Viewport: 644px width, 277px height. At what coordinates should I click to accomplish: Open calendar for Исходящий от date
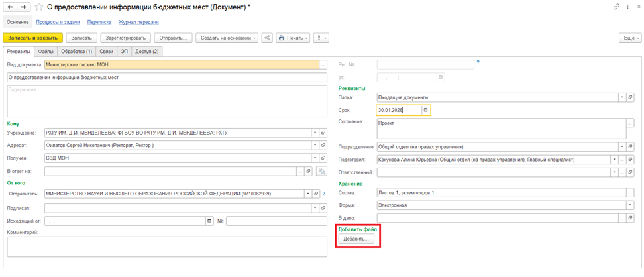click(x=209, y=221)
